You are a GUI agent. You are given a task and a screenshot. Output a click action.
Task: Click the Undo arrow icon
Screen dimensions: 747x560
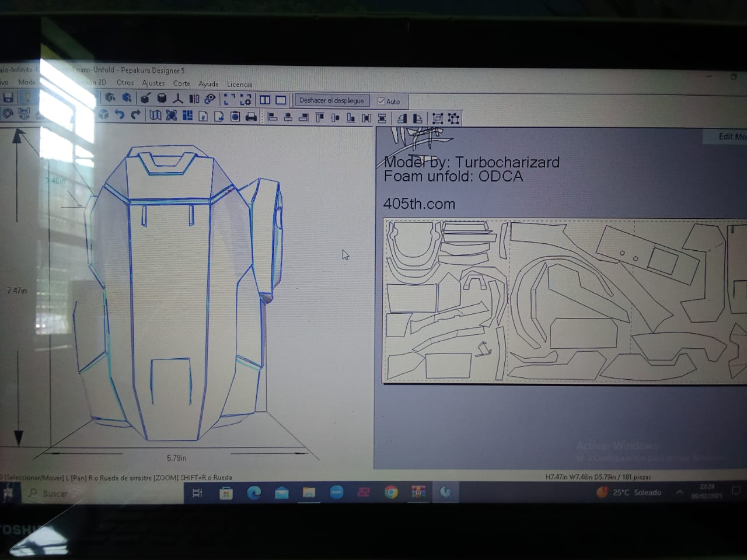pos(120,115)
